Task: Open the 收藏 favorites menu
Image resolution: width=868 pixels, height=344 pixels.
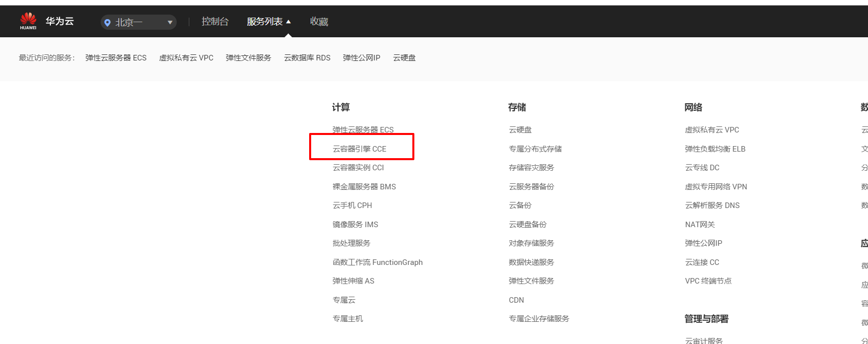Action: coord(319,21)
